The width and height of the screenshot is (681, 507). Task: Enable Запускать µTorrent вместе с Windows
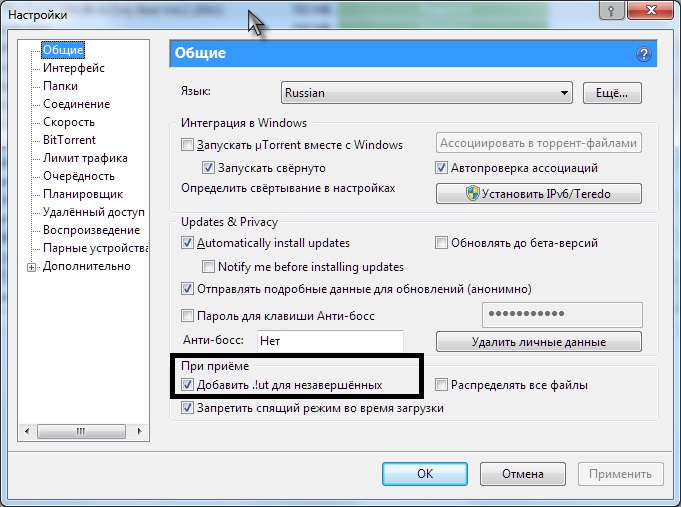tap(187, 145)
